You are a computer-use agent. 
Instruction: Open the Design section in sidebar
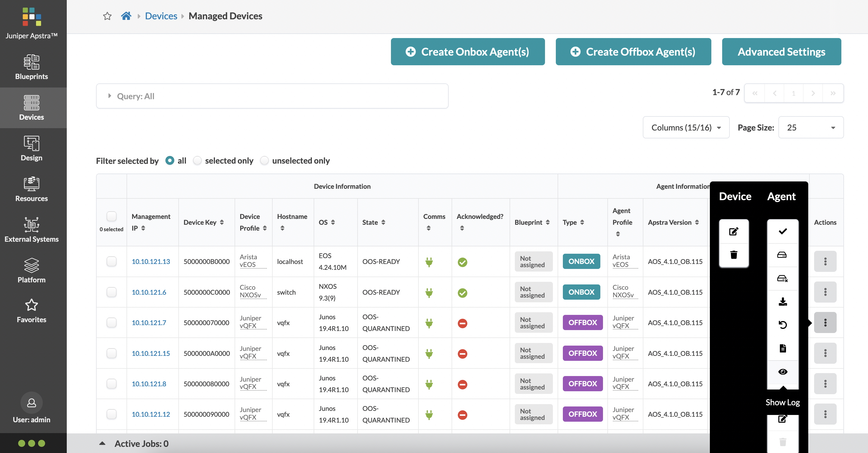coord(31,149)
